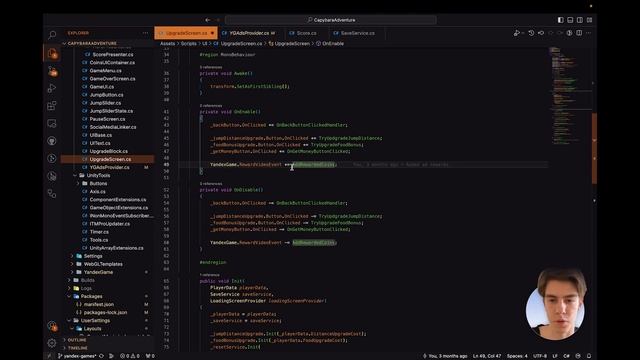Toggle the bottom panel layout icon
640x360 pixels.
(570, 20)
